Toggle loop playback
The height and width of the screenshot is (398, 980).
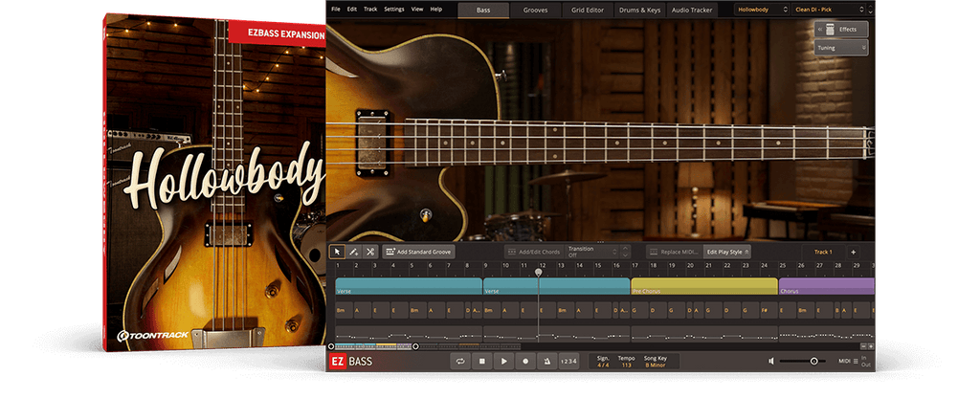460,361
